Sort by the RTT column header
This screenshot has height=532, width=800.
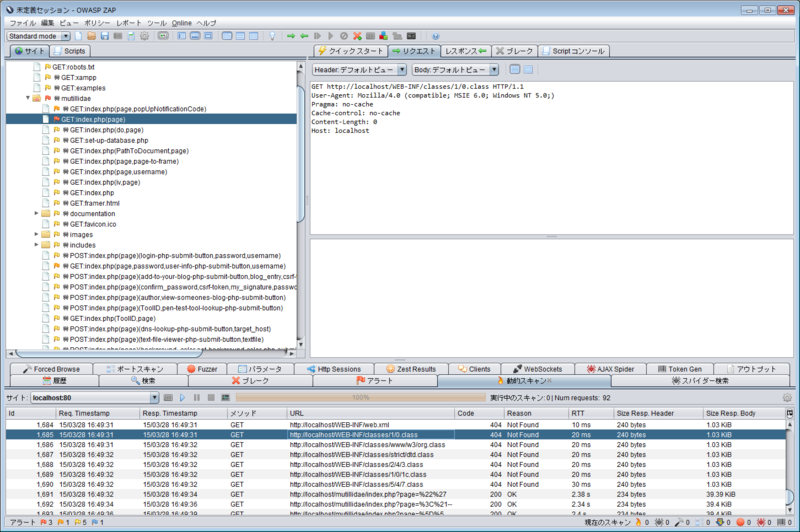coord(591,413)
